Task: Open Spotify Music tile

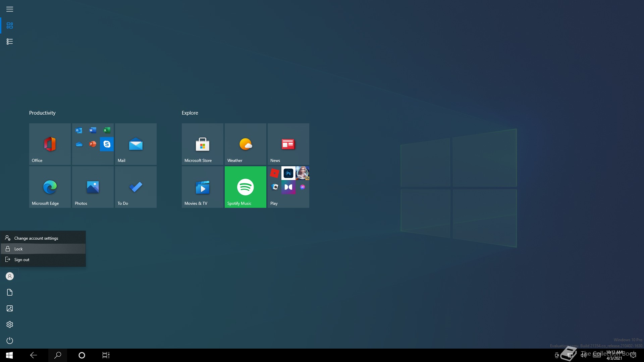Action: [x=246, y=187]
